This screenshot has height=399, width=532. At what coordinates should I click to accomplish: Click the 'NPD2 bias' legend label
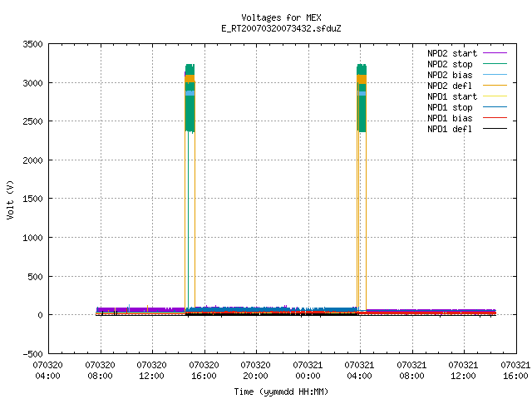click(450, 75)
